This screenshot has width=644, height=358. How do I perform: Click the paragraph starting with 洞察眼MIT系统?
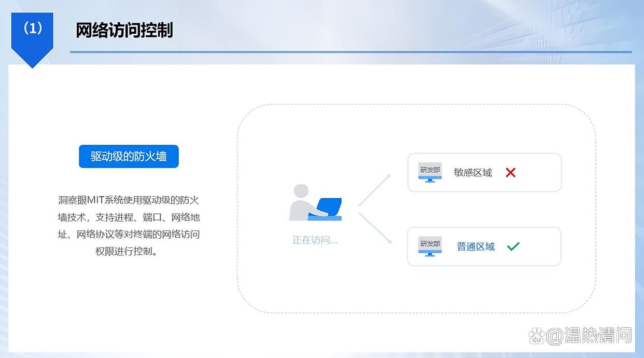pyautogui.click(x=129, y=226)
